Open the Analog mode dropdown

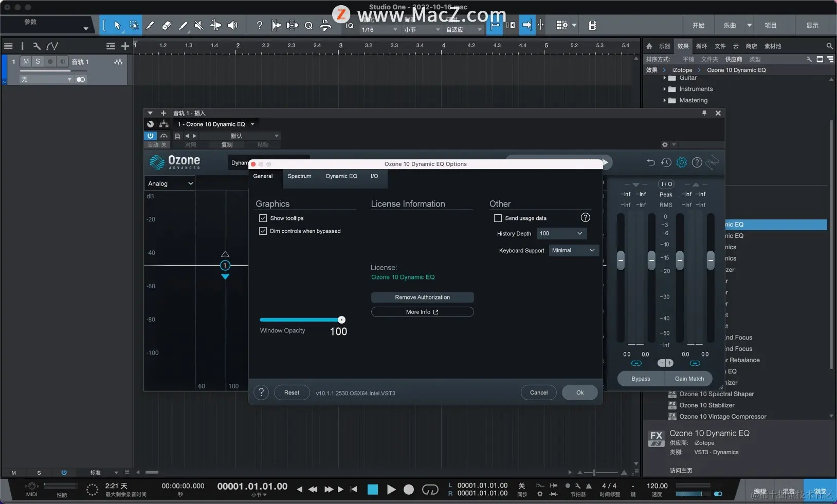[170, 183]
